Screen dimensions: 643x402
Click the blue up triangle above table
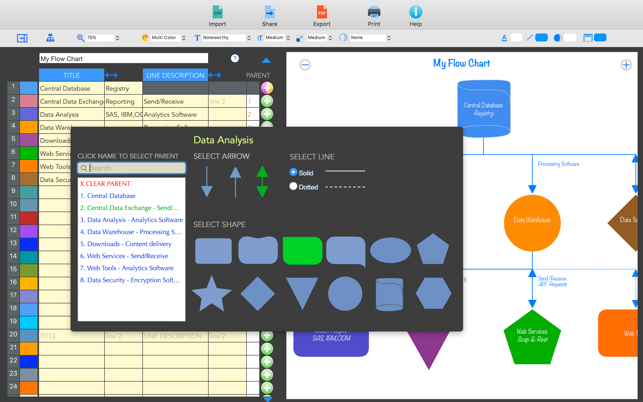coord(266,60)
